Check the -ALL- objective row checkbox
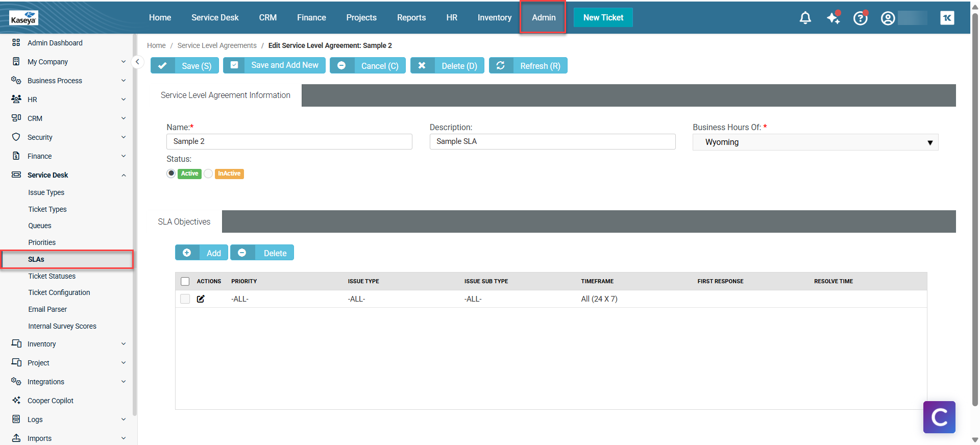Image resolution: width=980 pixels, height=445 pixels. point(185,299)
